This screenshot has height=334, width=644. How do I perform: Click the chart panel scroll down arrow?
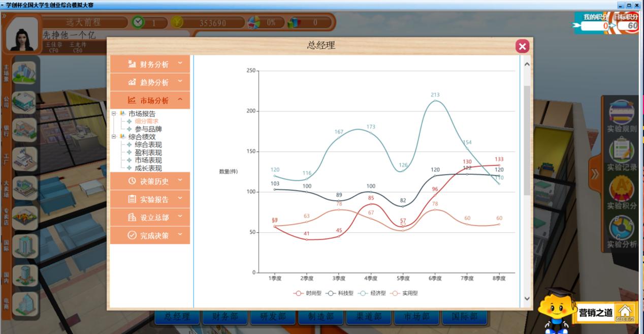(x=527, y=298)
